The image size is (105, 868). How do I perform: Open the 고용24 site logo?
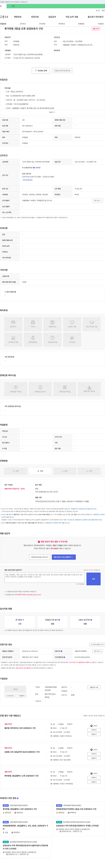coord(4,17)
